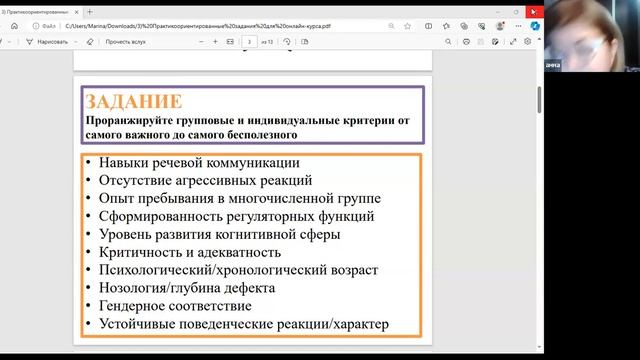Viewport: 640px width, 360px height.
Task: Select the Нарисовать draw tool
Action: 47,42
